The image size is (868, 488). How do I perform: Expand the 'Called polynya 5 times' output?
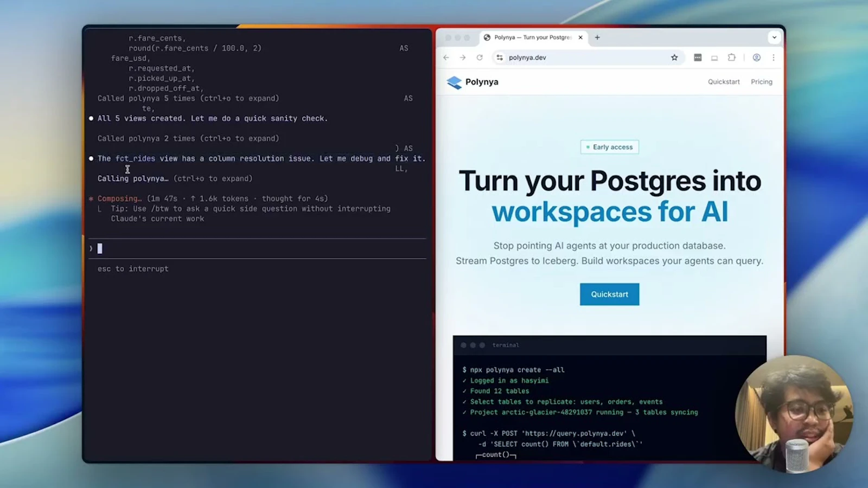point(188,99)
